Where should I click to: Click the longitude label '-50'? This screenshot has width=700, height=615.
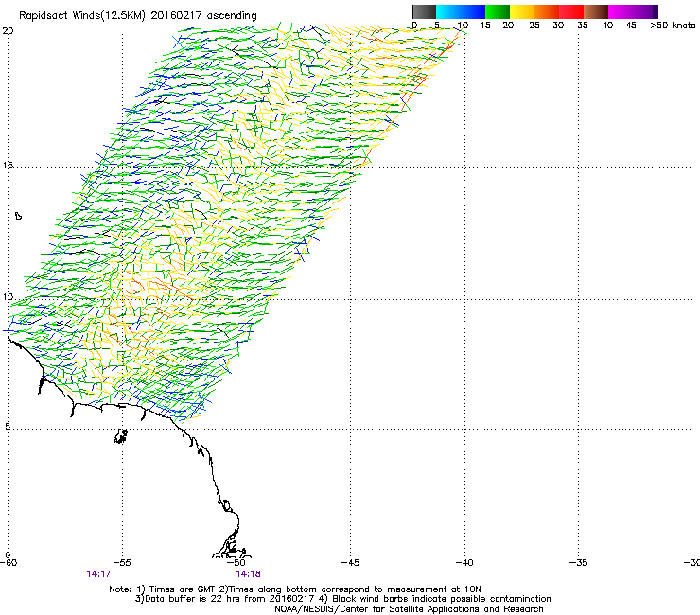236,562
